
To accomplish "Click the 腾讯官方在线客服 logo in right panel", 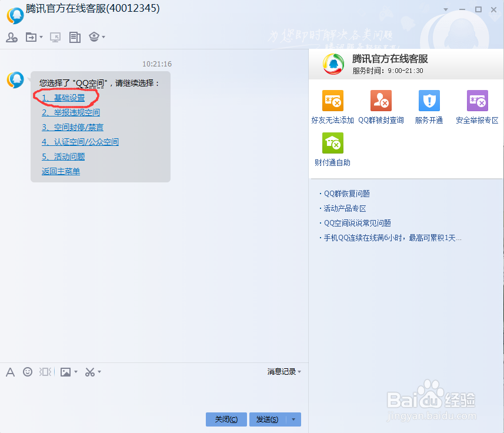I will click(x=333, y=64).
